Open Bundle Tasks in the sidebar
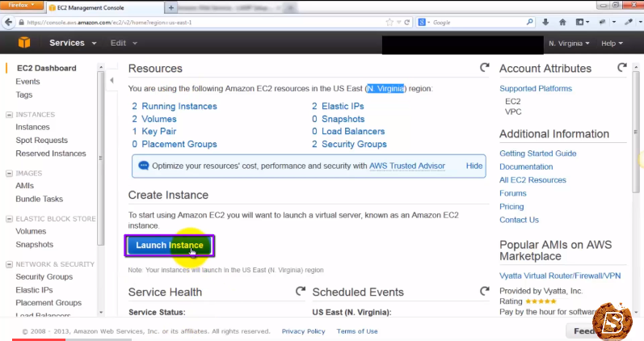 click(x=39, y=199)
